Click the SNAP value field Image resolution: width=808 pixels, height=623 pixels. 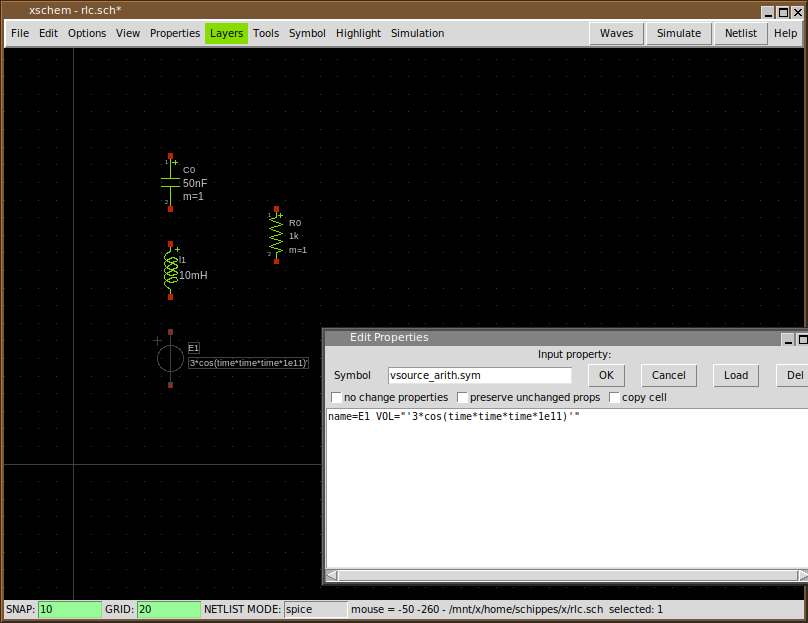click(x=70, y=609)
